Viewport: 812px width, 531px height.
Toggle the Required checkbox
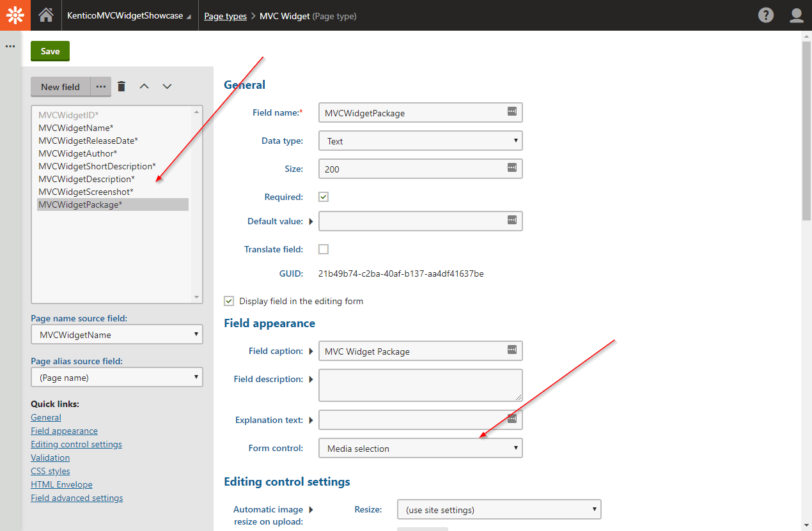324,197
